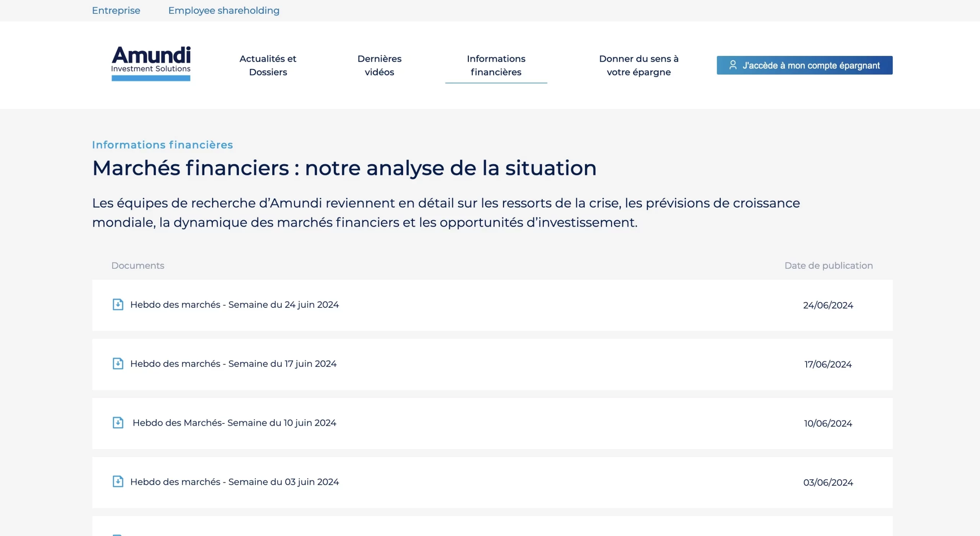Image resolution: width=980 pixels, height=536 pixels.
Task: Click publication date 17/06/2024
Action: click(828, 364)
